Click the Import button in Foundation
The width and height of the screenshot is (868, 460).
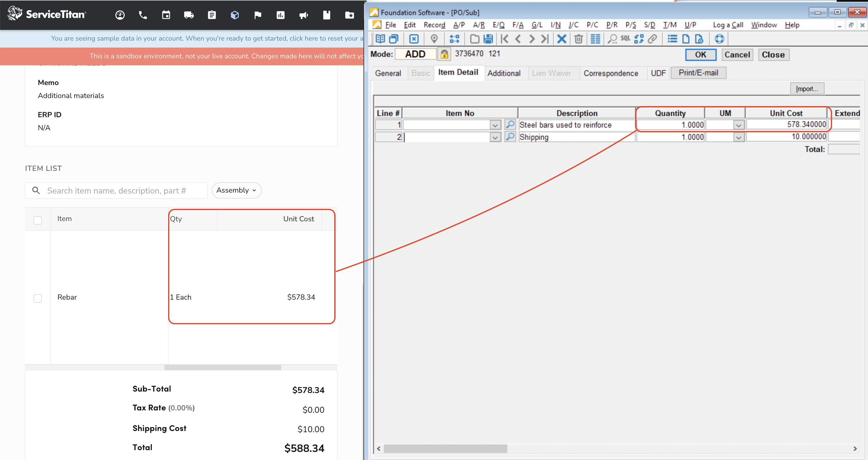pos(808,88)
